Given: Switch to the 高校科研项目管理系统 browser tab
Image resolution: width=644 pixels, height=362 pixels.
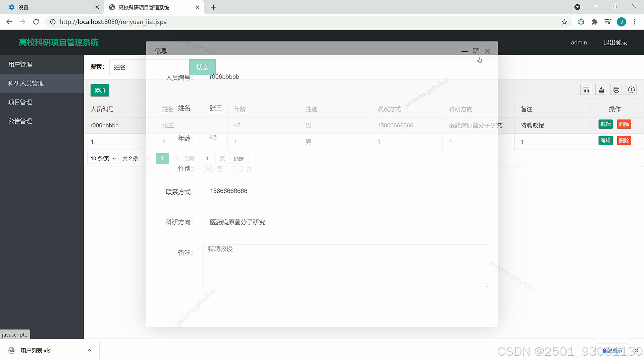Looking at the screenshot, I should tap(154, 7).
